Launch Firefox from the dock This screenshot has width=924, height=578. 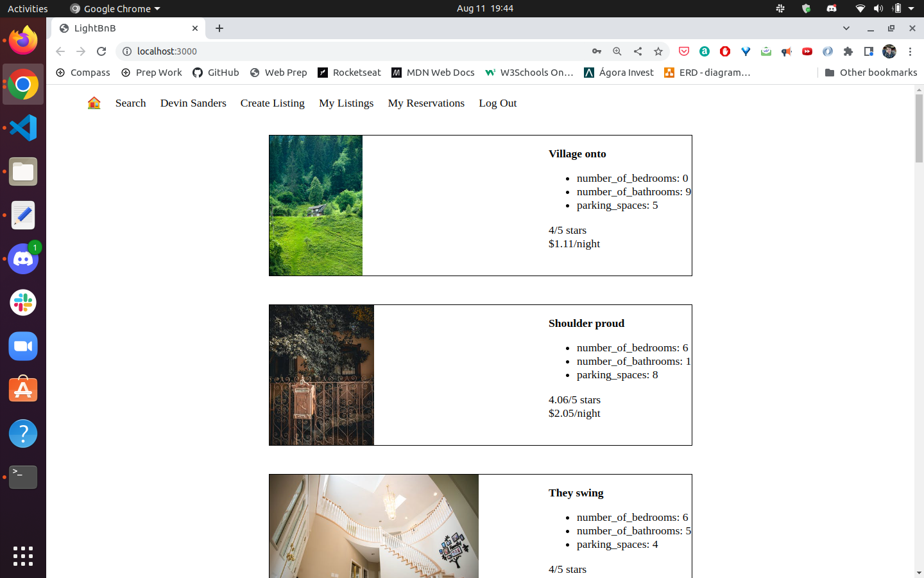click(x=23, y=40)
